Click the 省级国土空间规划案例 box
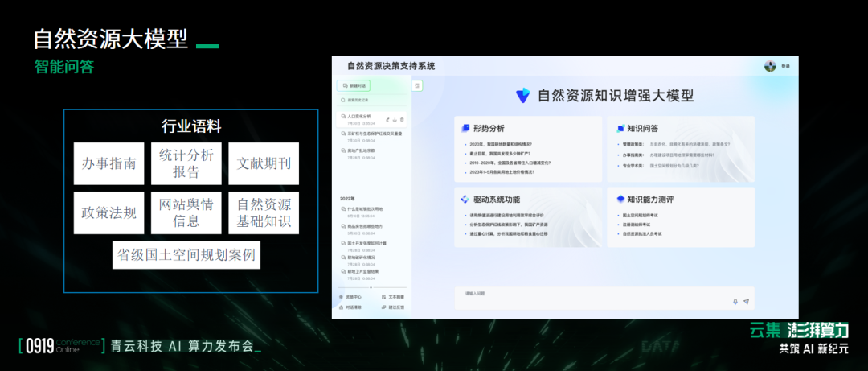The width and height of the screenshot is (868, 371). click(x=186, y=255)
